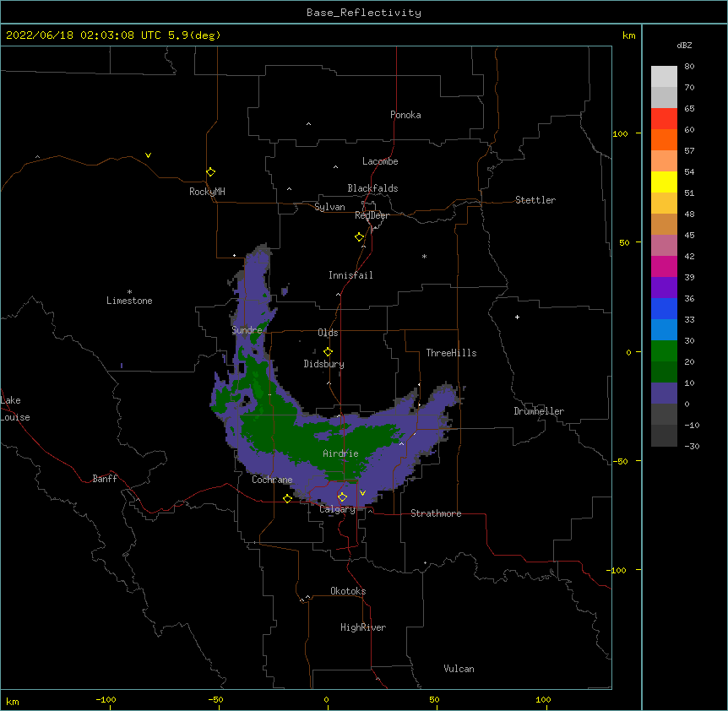Click the Vulcan city label
This screenshot has height=711, width=728.
459,669
